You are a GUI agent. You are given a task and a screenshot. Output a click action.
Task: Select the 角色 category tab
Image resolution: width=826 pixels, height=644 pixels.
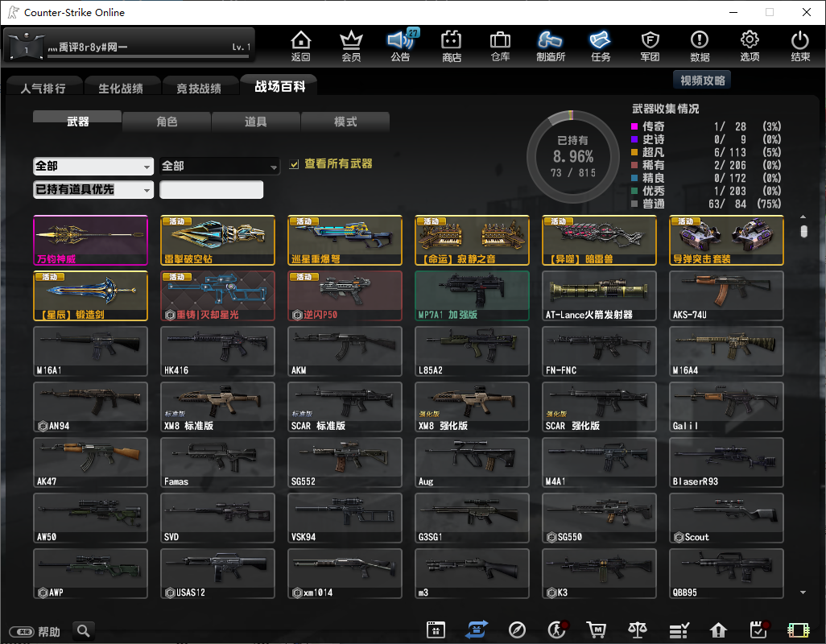(167, 122)
